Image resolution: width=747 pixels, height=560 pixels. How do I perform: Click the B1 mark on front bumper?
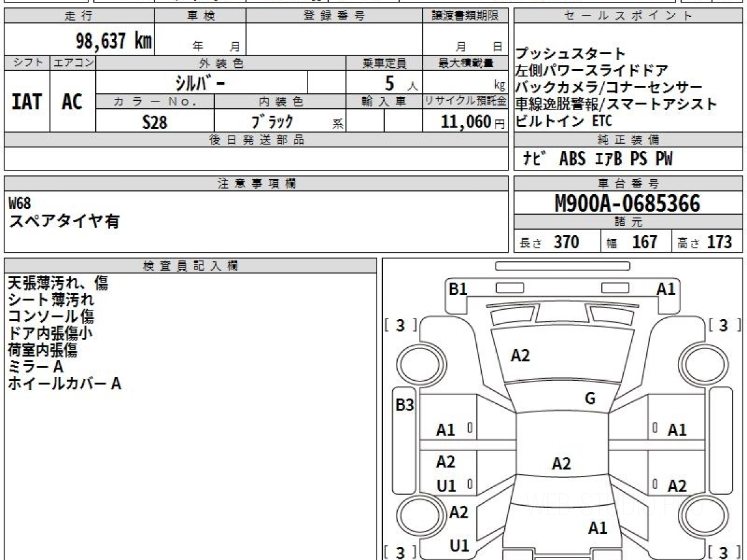point(458,289)
